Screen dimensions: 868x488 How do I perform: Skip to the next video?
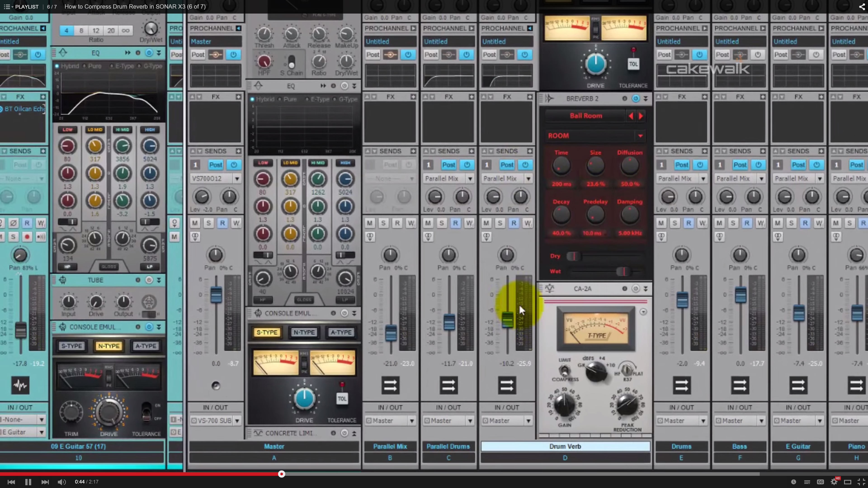point(45,482)
